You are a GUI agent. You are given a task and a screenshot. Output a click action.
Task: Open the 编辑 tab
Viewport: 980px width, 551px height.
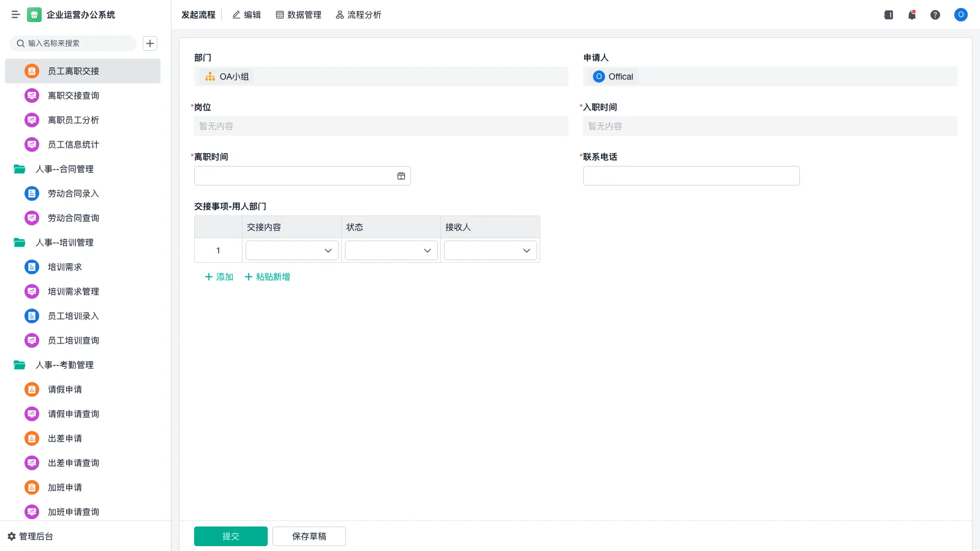tap(246, 15)
